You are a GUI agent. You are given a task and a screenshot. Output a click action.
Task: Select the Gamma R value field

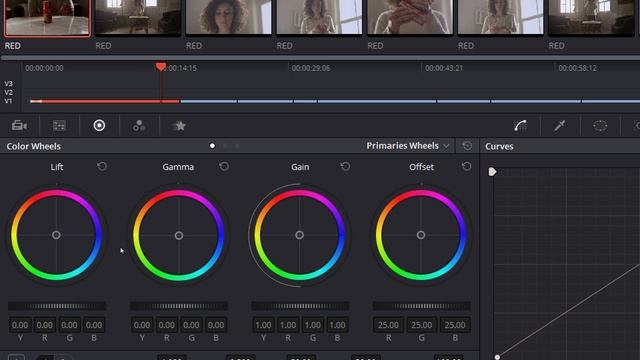tap(167, 325)
